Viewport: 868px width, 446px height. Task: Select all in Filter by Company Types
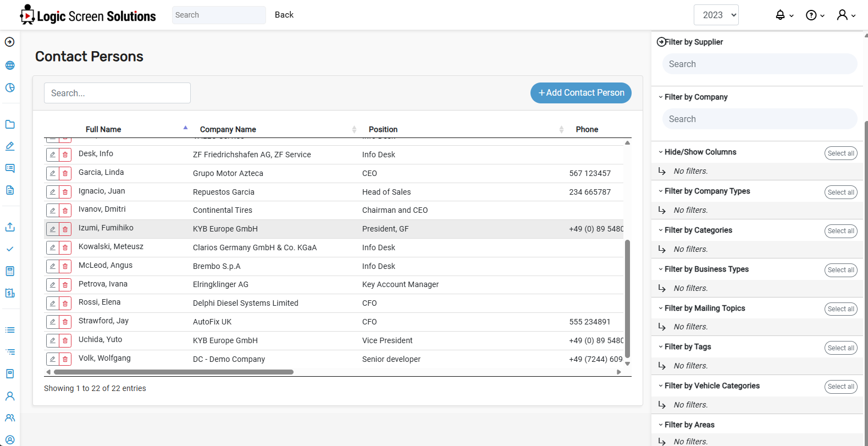[x=841, y=192]
